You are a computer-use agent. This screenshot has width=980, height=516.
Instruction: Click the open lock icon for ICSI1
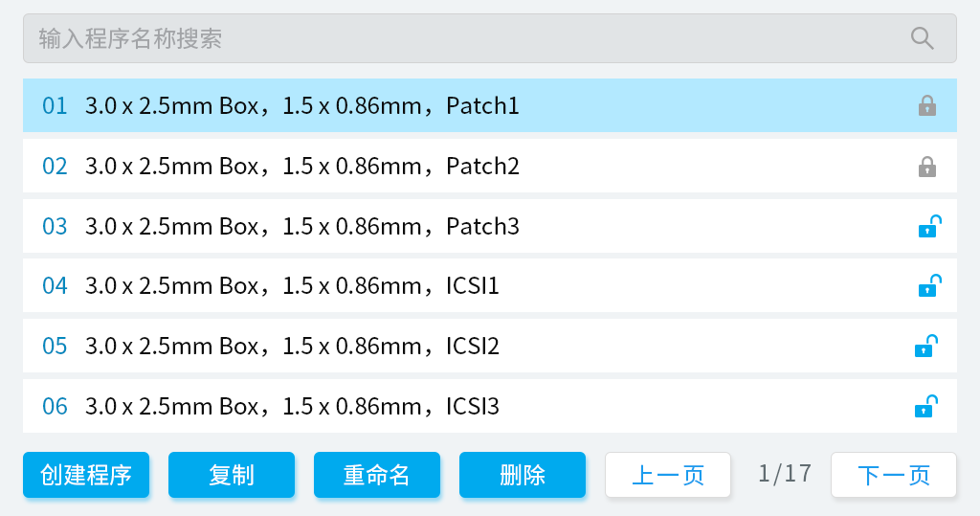928,286
